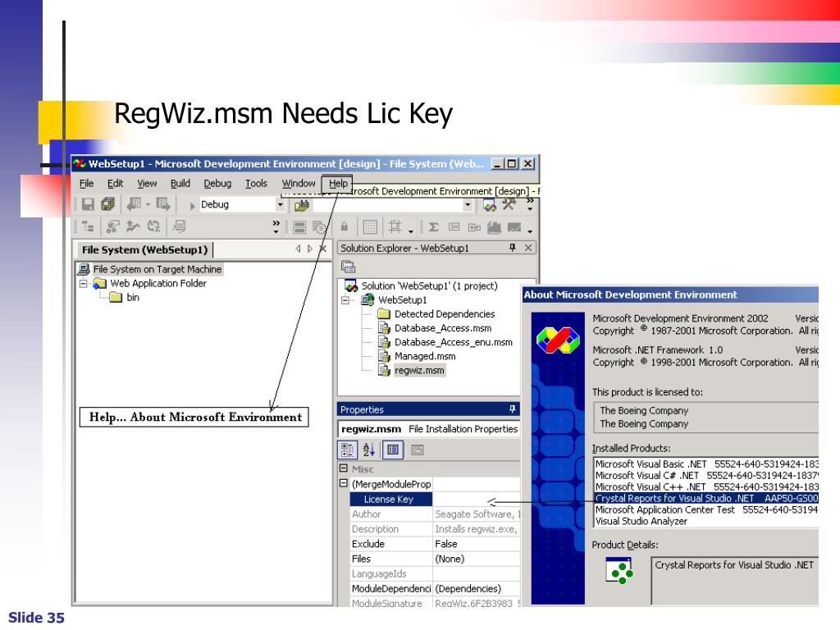Viewport: 840px width, 630px height.
Task: Pin the Solution Explorer panel
Action: click(512, 248)
